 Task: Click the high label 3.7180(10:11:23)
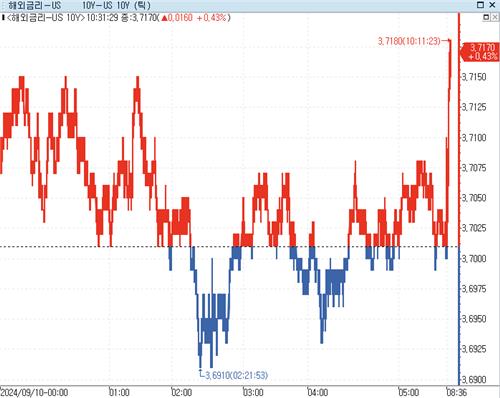pyautogui.click(x=409, y=41)
